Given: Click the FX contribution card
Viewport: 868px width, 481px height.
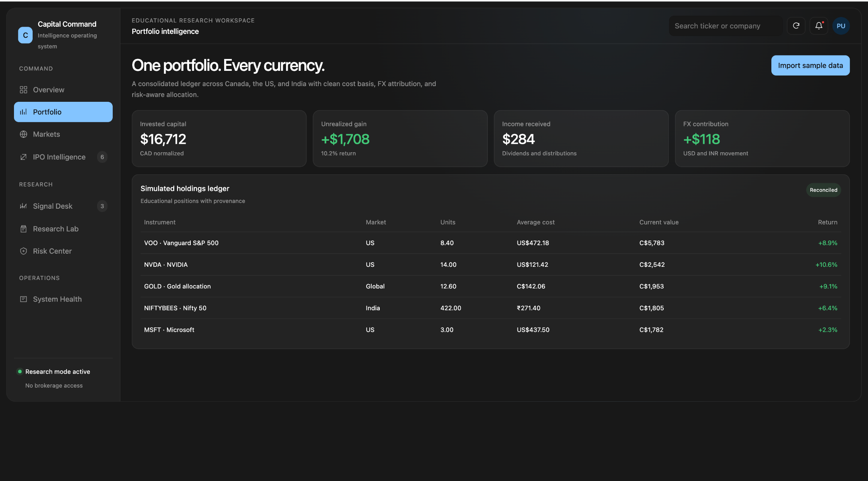Looking at the screenshot, I should pyautogui.click(x=762, y=139).
